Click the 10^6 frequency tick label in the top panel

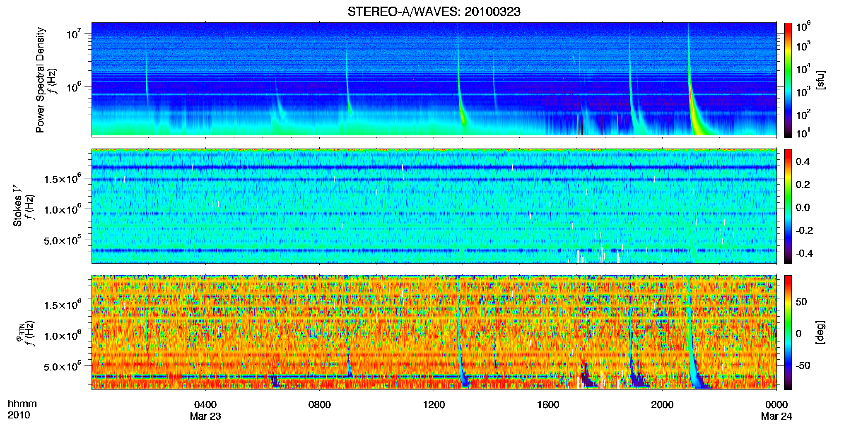pyautogui.click(x=75, y=87)
